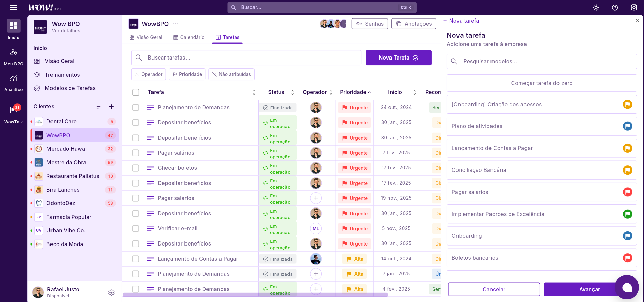The width and height of the screenshot is (644, 302).
Task: Open the Analítico sidebar icon
Action: pyautogui.click(x=13, y=79)
